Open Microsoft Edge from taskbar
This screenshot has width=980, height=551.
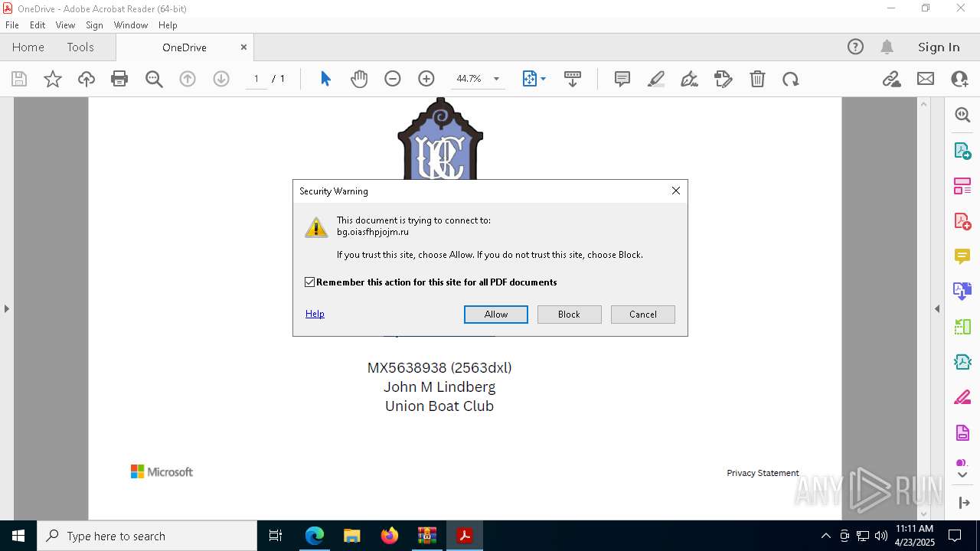pyautogui.click(x=315, y=536)
